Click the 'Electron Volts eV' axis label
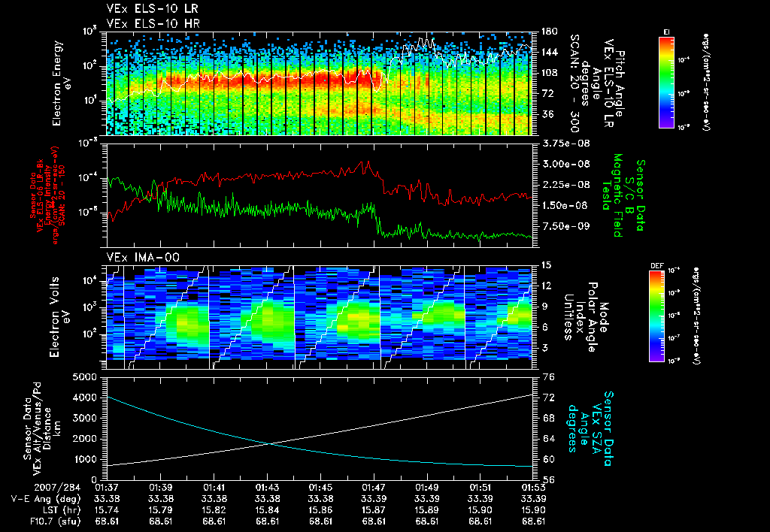 [x=59, y=316]
